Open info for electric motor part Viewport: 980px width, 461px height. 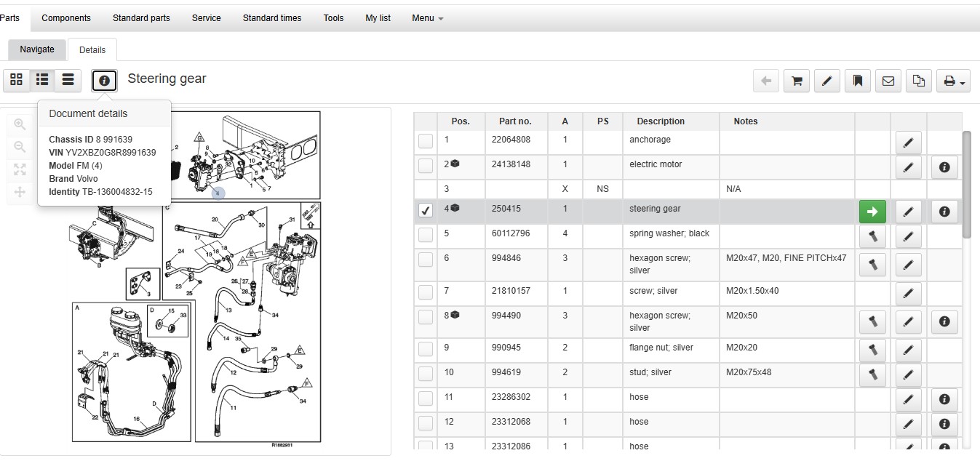point(944,167)
